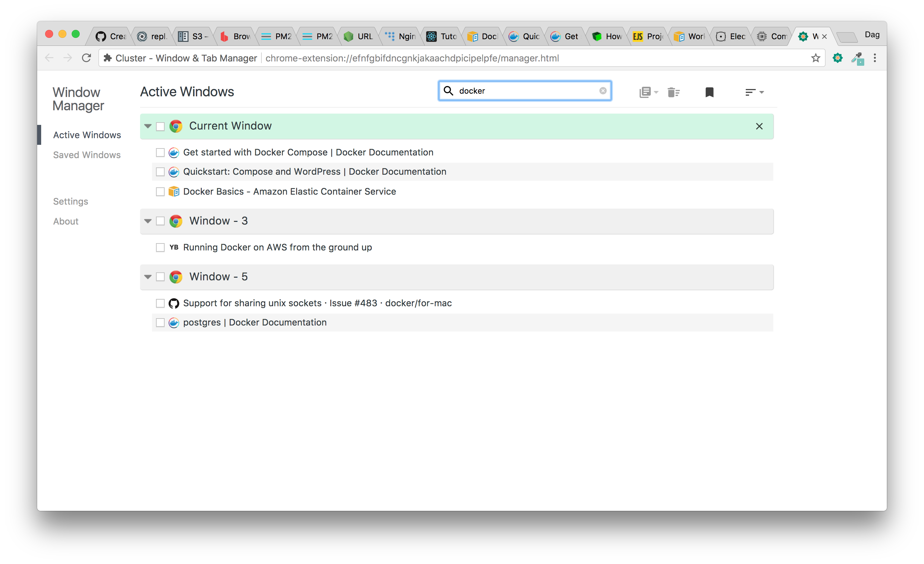Open Get started with Docker Compose tab

coord(308,152)
